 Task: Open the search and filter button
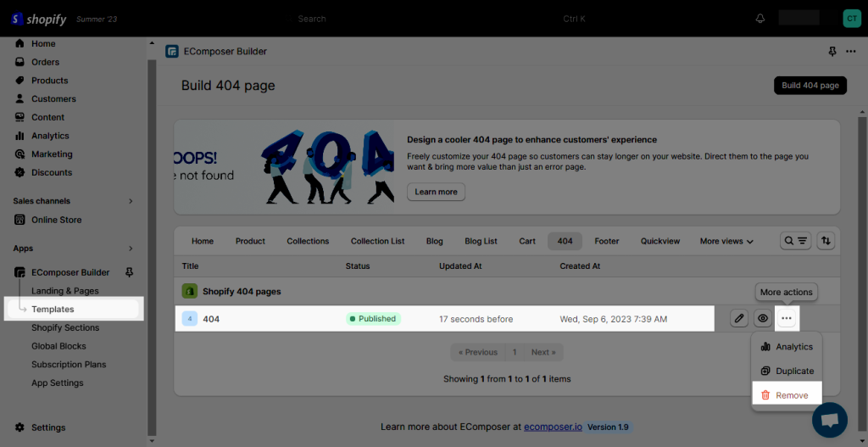point(795,241)
